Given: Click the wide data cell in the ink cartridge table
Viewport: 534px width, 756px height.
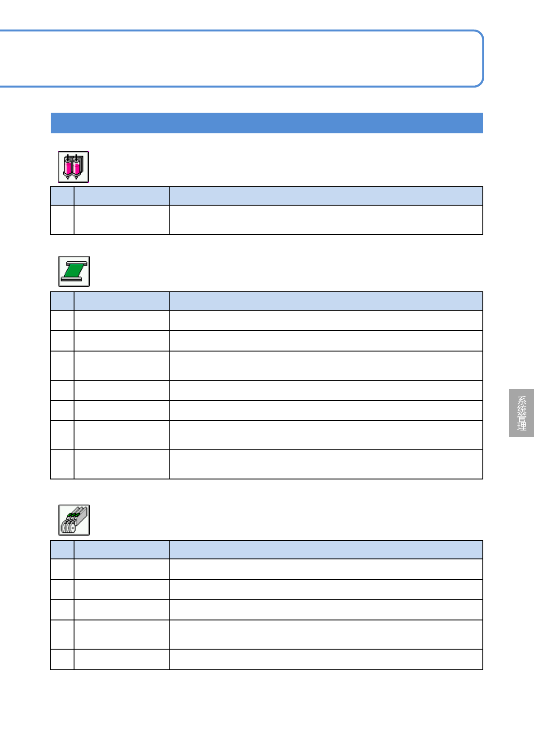Looking at the screenshot, I should [326, 220].
